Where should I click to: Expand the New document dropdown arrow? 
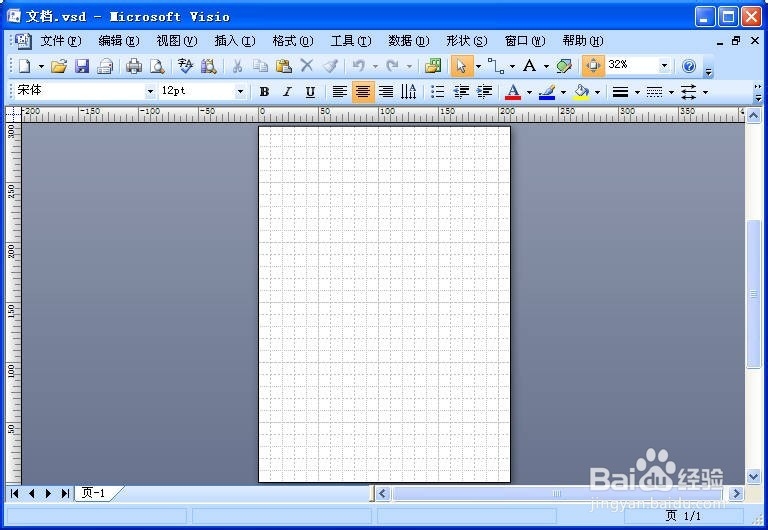pos(41,66)
